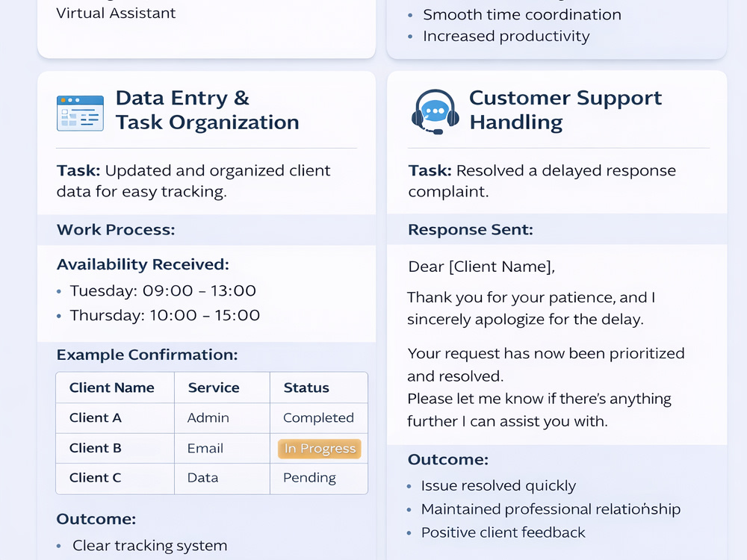
Task: Click the 'Outcome:' label under the client table
Action: 96,519
